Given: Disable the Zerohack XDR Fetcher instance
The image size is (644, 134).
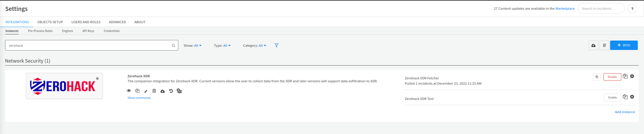Looking at the screenshot, I should (x=612, y=77).
